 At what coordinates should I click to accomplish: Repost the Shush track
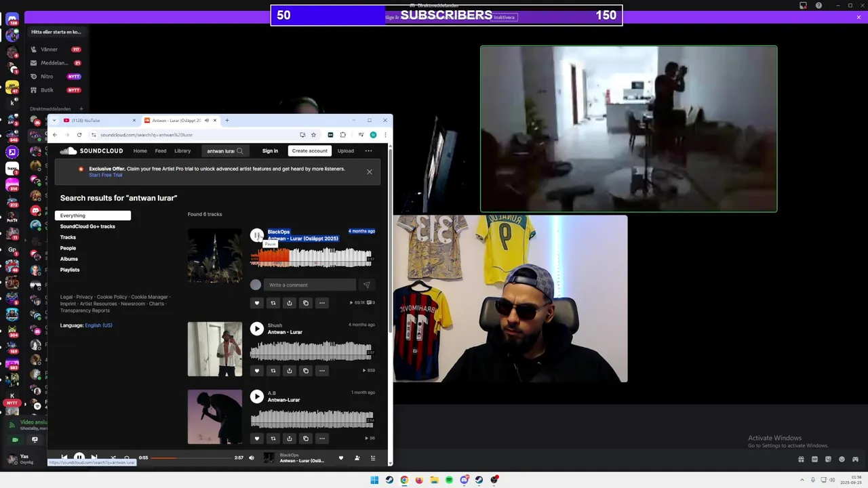tap(273, 371)
